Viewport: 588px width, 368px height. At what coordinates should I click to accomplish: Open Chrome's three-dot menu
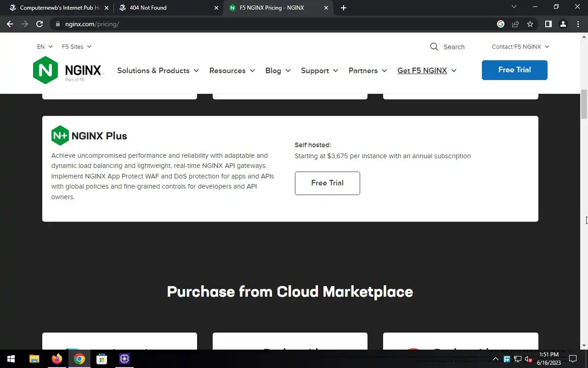click(x=578, y=24)
